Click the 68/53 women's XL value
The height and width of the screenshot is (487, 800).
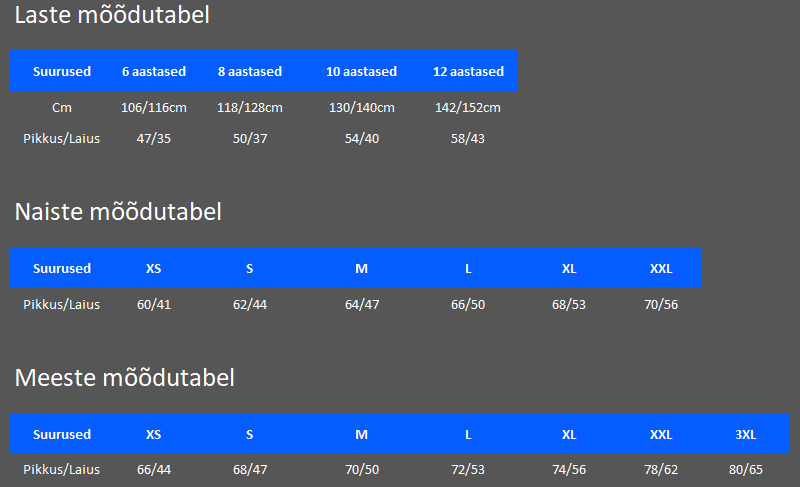[x=568, y=304]
